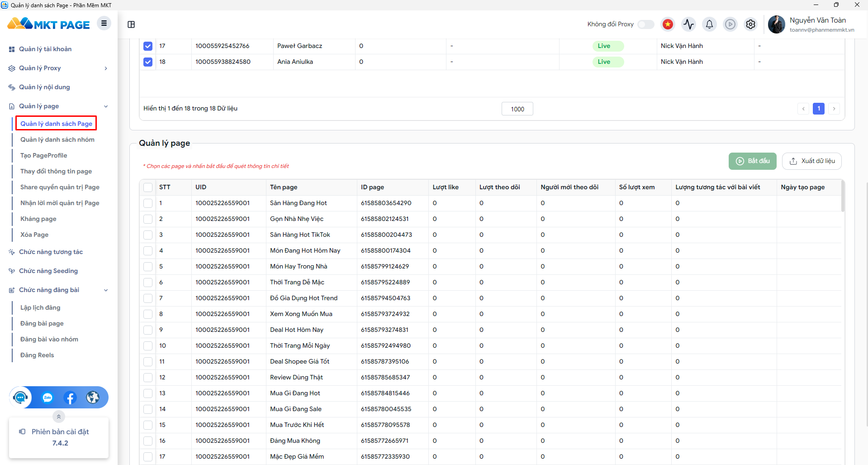The height and width of the screenshot is (465, 868).
Task: Collapse sidebar with hamburger menu icon
Action: tap(104, 24)
